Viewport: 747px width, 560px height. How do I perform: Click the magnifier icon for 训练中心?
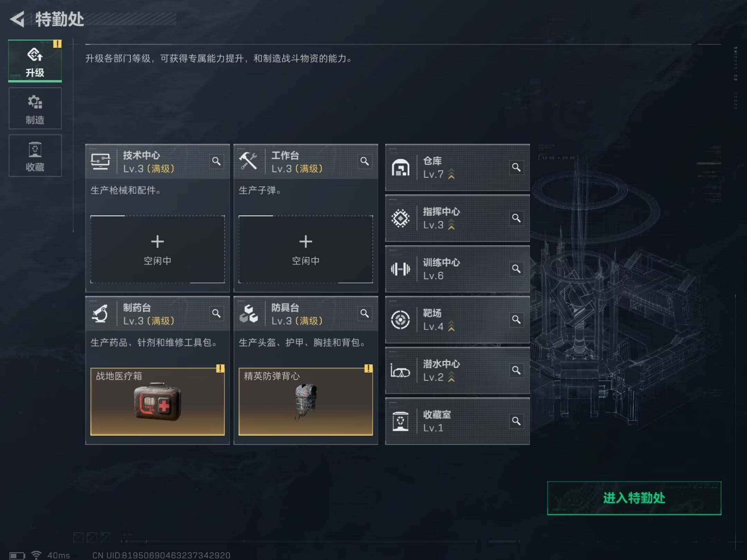pyautogui.click(x=516, y=269)
